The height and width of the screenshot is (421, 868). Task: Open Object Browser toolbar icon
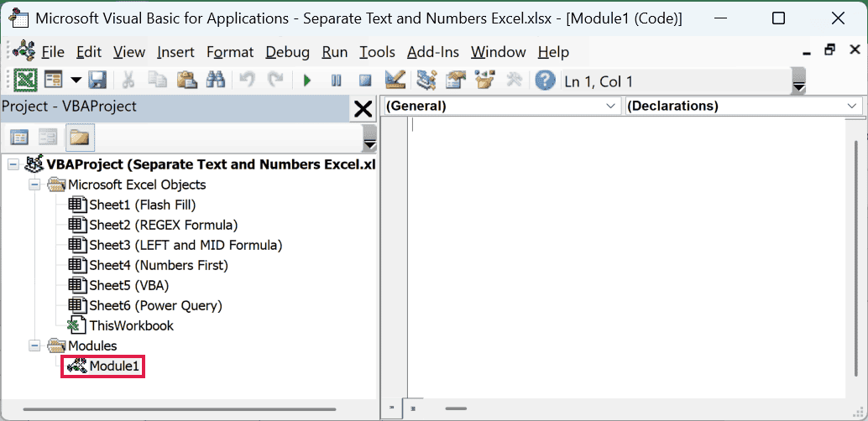click(x=485, y=81)
